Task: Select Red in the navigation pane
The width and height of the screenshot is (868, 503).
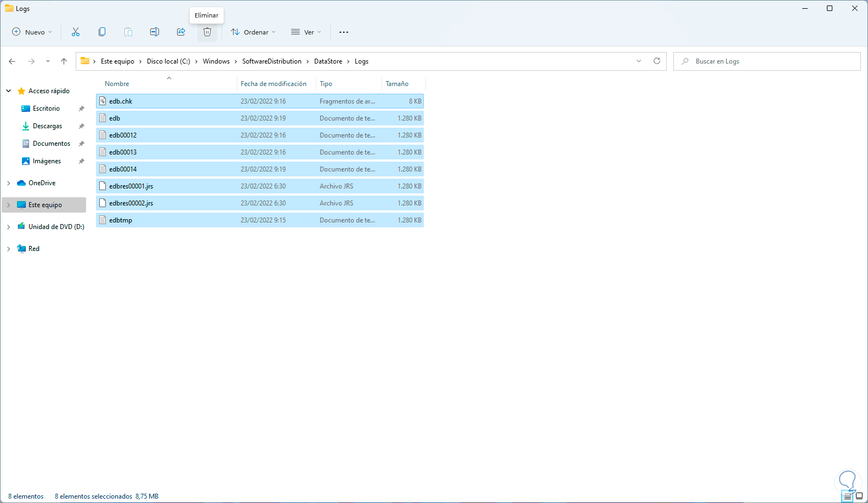Action: click(34, 249)
